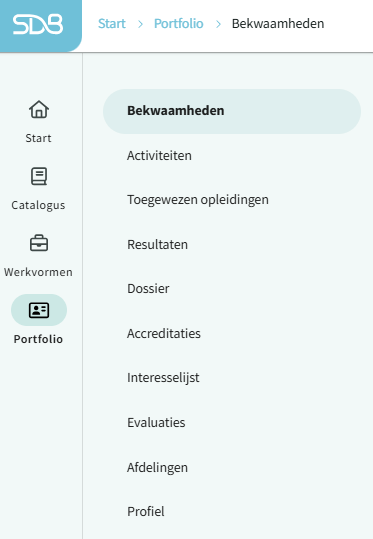Open the Activiteiten menu item
This screenshot has width=373, height=539.
pyautogui.click(x=232, y=156)
